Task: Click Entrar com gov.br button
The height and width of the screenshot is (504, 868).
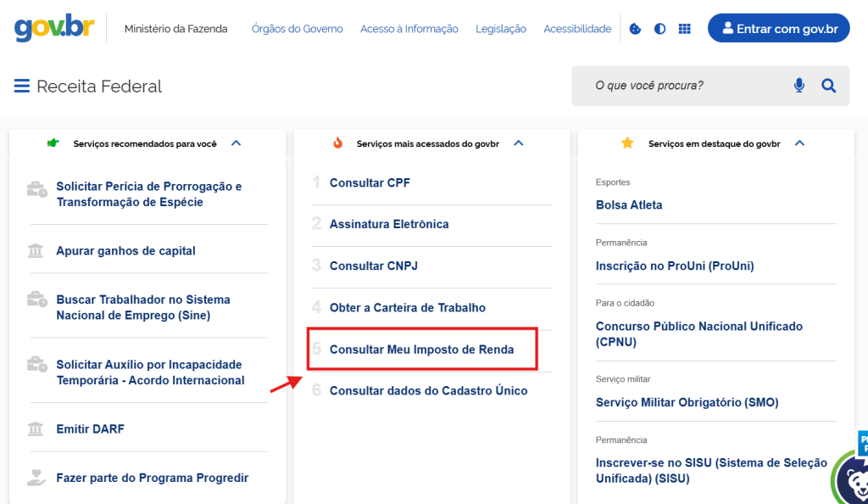Action: (x=779, y=28)
